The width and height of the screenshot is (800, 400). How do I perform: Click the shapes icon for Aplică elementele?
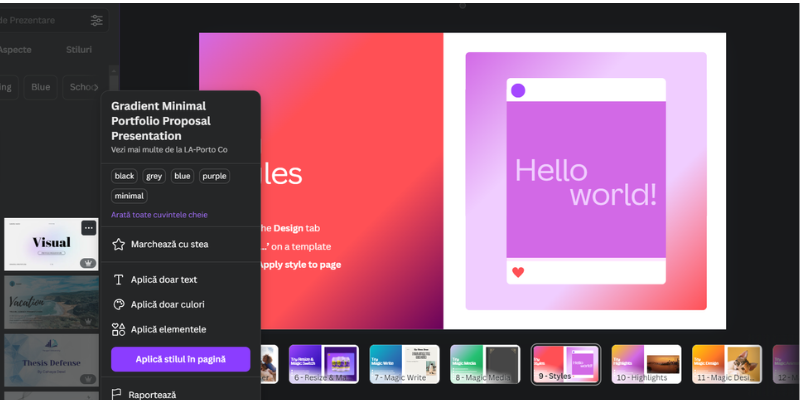[119, 329]
